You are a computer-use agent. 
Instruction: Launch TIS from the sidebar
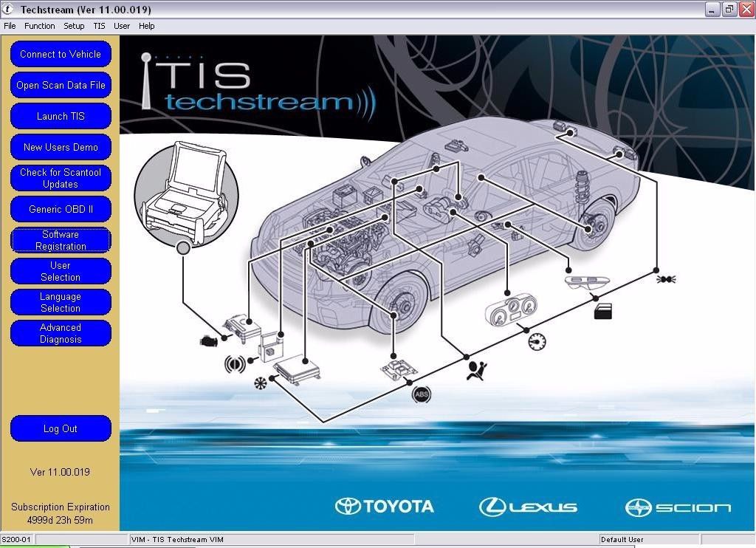click(61, 116)
